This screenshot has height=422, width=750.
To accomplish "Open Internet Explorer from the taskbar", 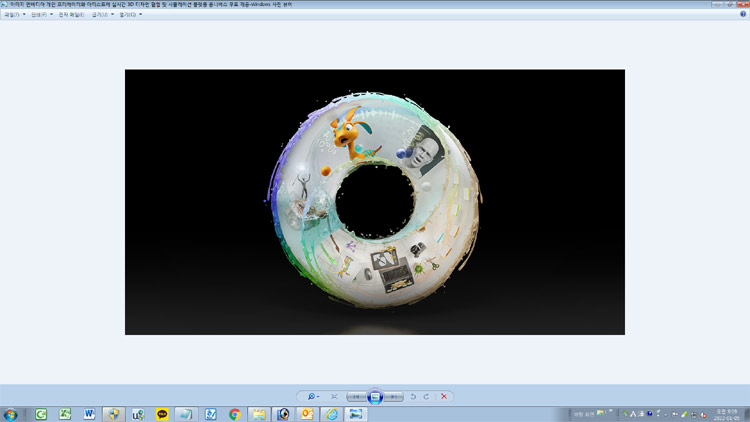I will pyautogui.click(x=331, y=414).
